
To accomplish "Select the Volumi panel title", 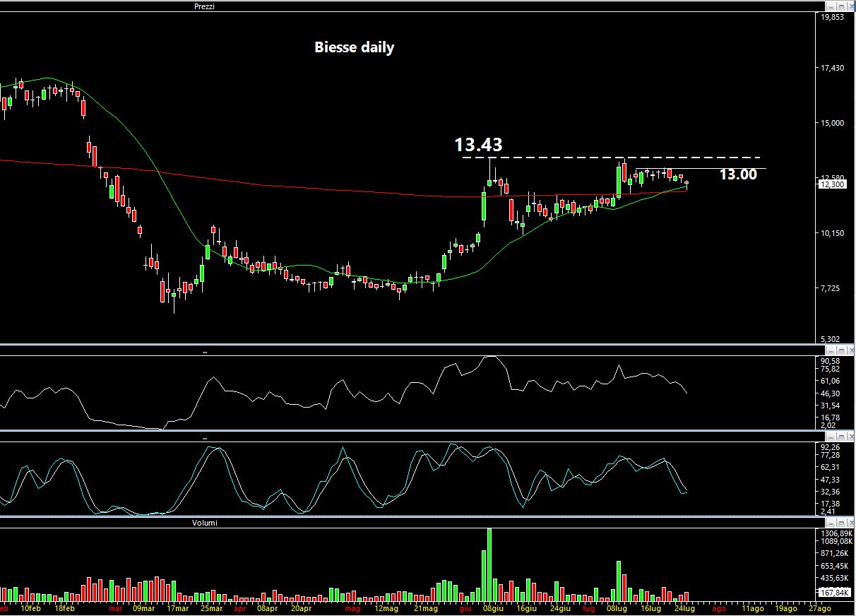I will coord(203,523).
